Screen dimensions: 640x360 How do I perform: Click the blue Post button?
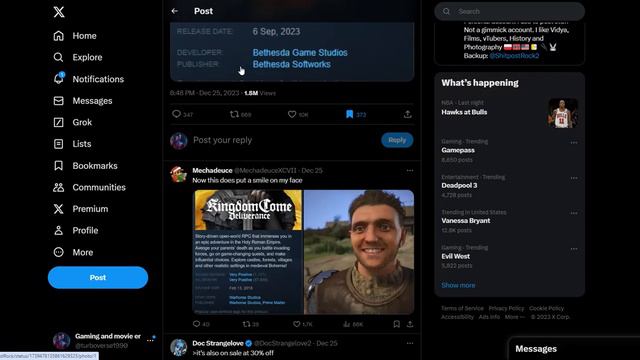[x=98, y=278]
